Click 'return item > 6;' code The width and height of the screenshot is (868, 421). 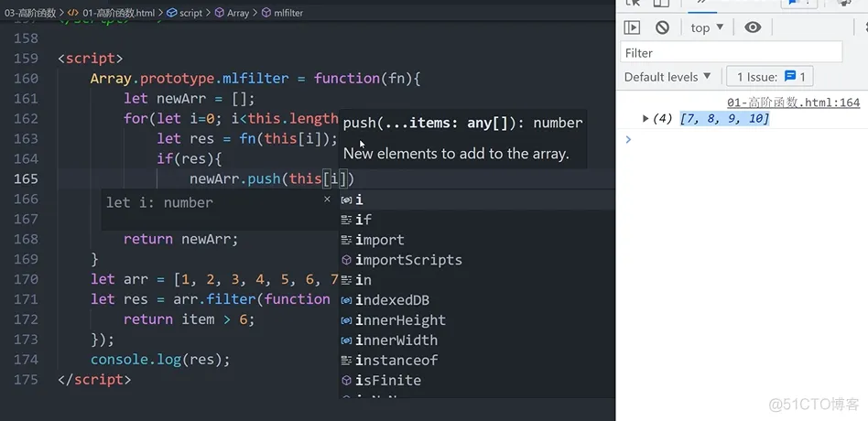pos(190,319)
